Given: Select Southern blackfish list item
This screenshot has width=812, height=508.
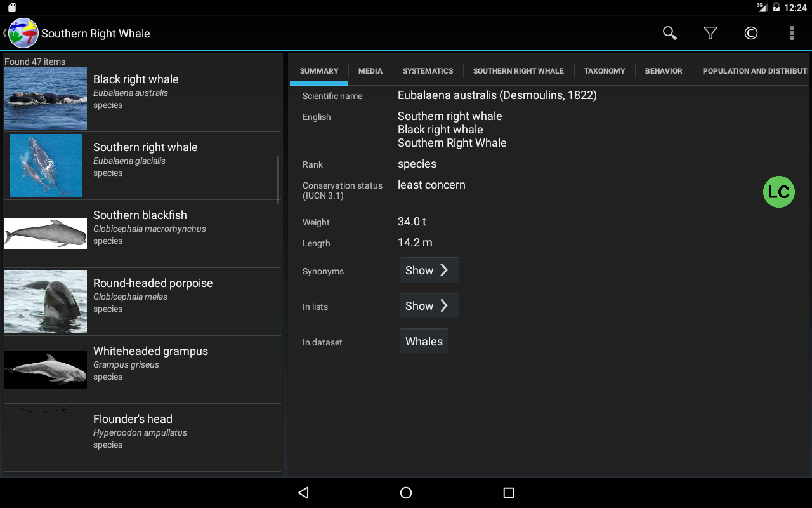Looking at the screenshot, I should click(x=143, y=234).
